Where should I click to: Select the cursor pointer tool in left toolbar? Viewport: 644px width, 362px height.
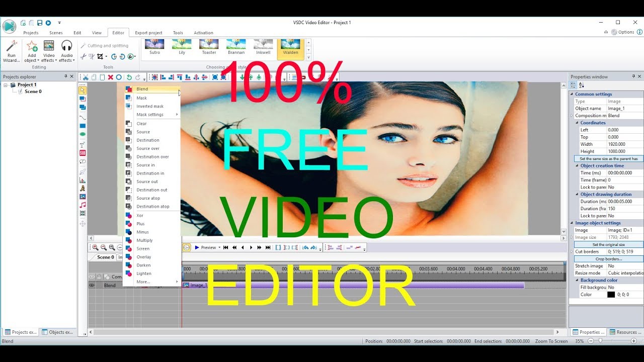coord(83,90)
